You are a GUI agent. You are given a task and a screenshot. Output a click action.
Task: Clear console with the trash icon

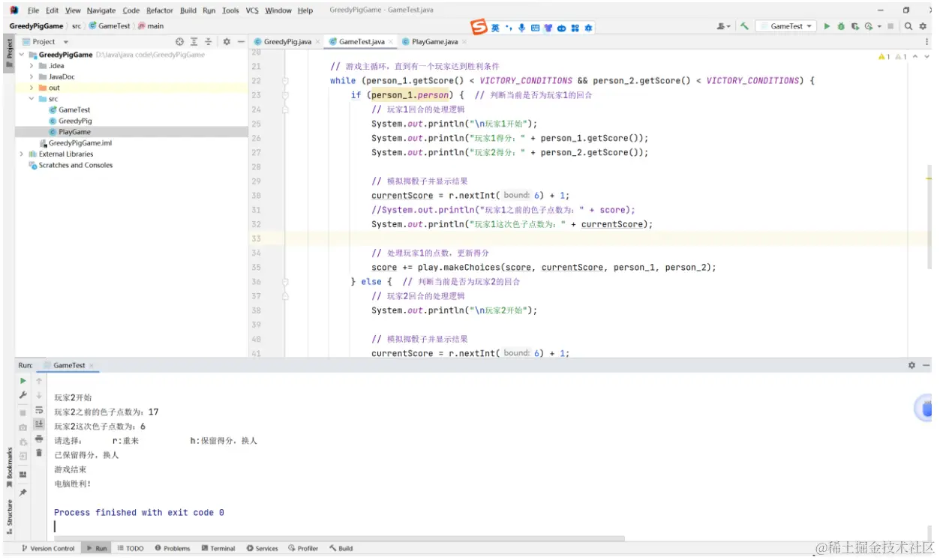[x=39, y=453]
